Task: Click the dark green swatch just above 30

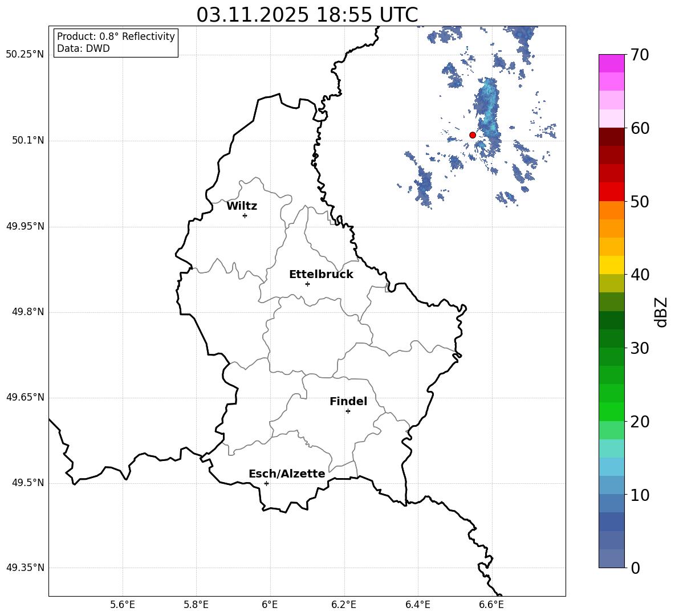Action: click(x=611, y=338)
